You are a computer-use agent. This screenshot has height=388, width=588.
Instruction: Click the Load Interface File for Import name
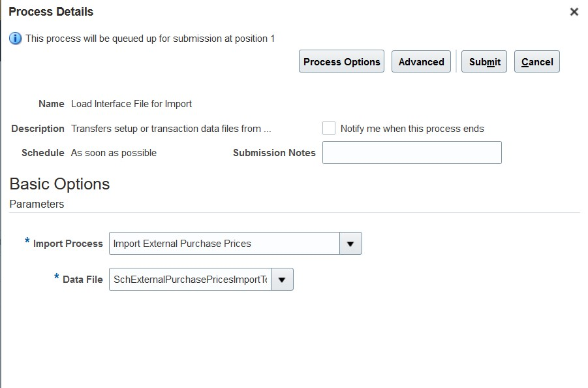(x=131, y=104)
